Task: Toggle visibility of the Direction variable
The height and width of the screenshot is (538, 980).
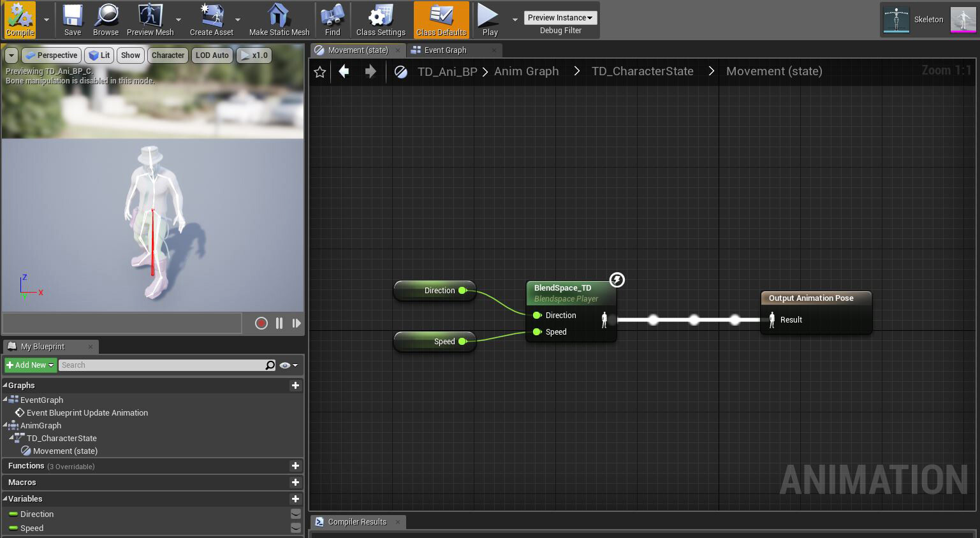Action: (295, 513)
